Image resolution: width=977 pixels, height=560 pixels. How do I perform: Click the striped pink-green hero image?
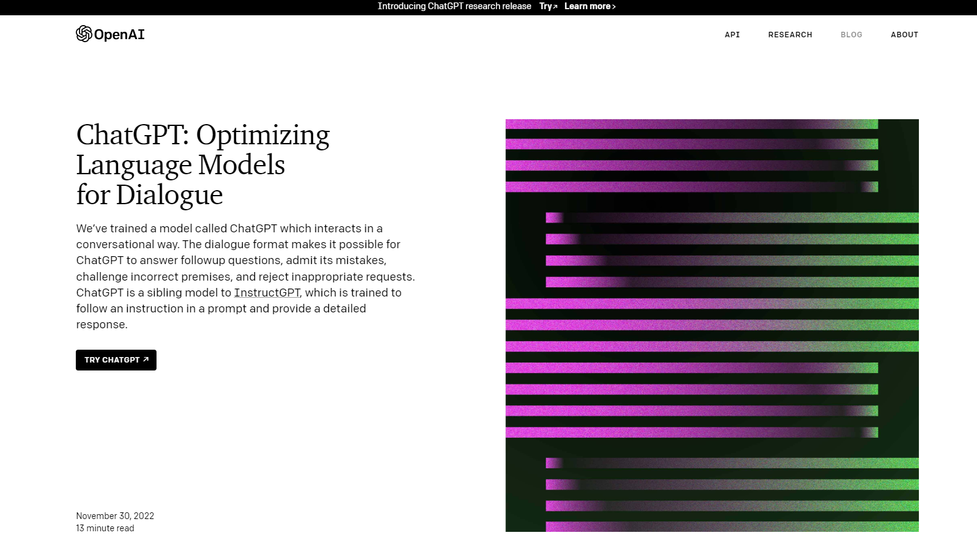pyautogui.click(x=712, y=325)
